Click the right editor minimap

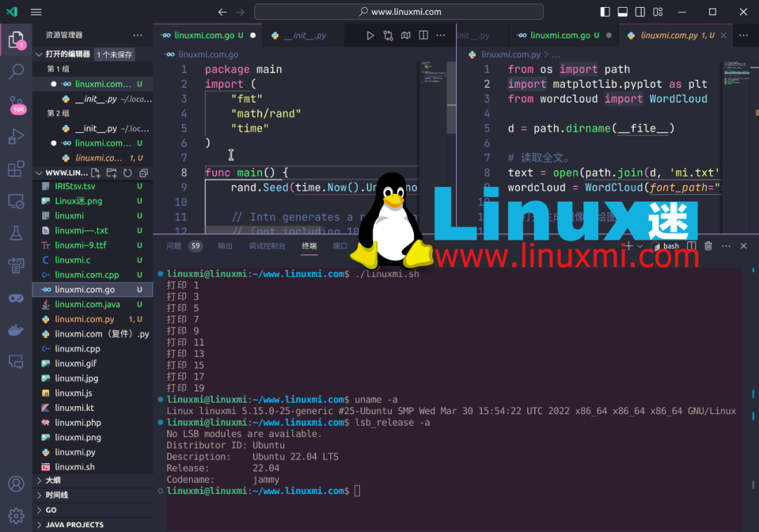(737, 73)
